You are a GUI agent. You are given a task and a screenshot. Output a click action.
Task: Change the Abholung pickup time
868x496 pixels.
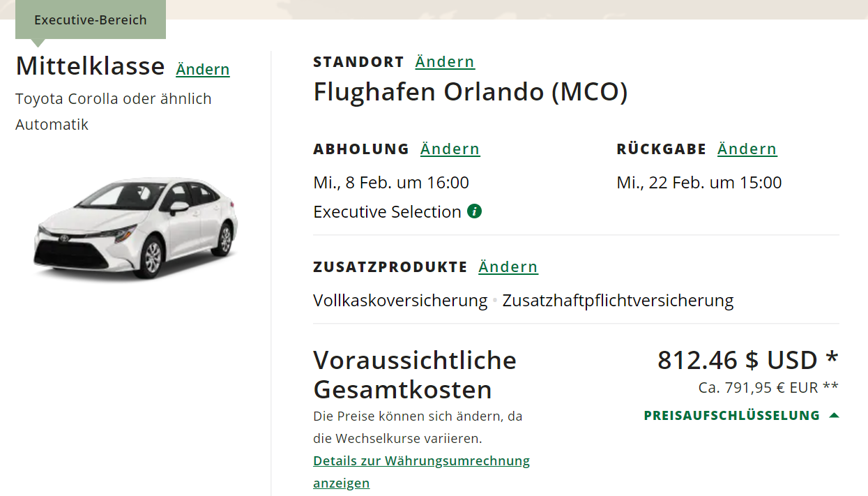tap(450, 149)
